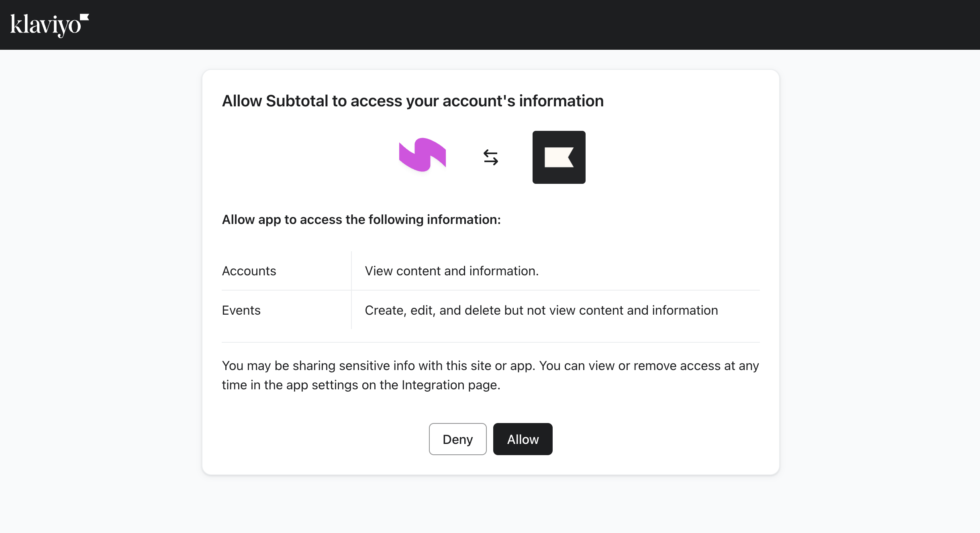Click the Subtotal logo above the permissions table
The image size is (980, 533).
point(422,157)
